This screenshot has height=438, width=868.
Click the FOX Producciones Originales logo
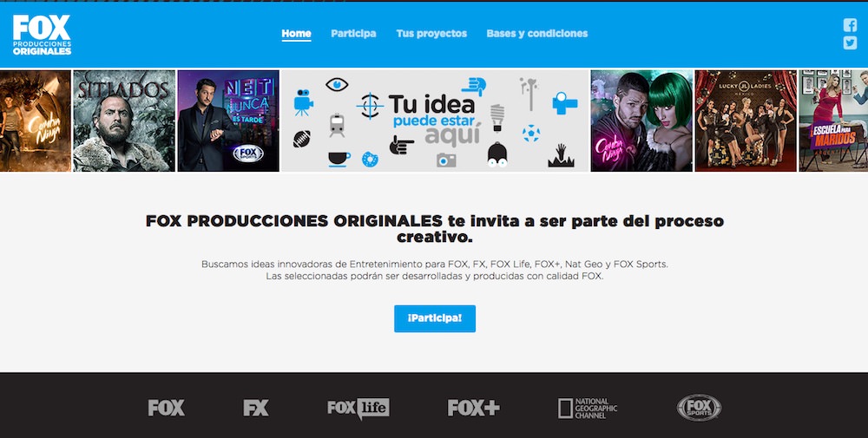click(x=42, y=35)
